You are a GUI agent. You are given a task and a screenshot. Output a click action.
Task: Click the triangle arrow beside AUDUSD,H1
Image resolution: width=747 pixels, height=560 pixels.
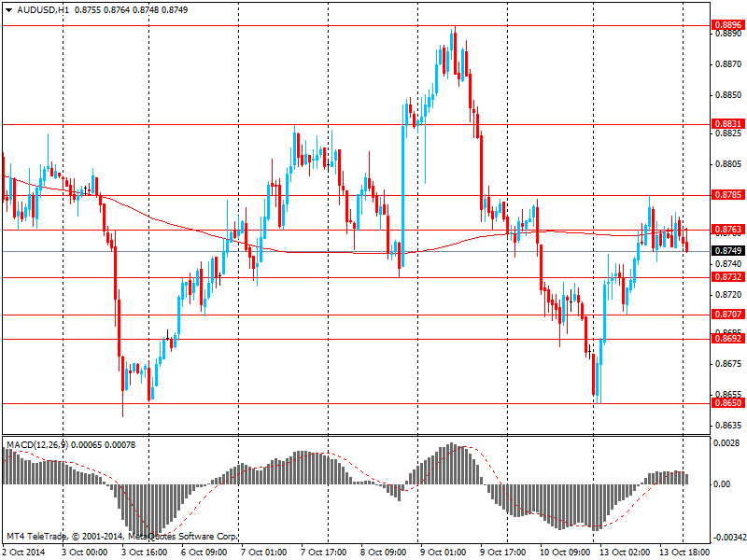(8, 8)
